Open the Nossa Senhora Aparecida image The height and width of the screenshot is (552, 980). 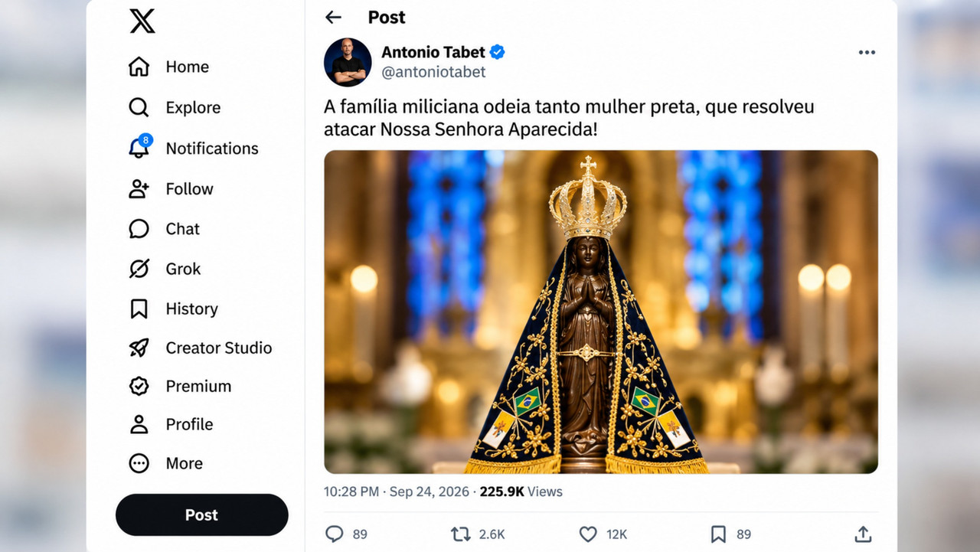tap(601, 312)
